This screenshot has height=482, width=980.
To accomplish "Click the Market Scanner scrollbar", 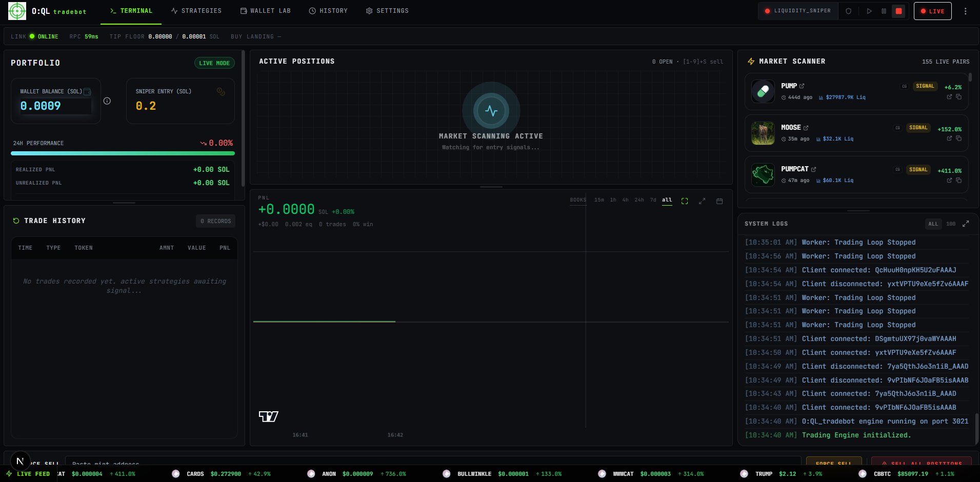I will click(x=970, y=77).
